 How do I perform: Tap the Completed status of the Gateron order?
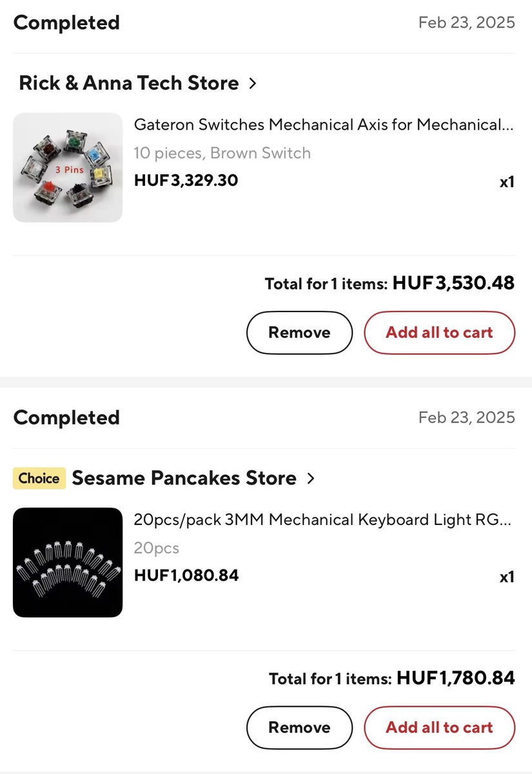coord(66,23)
